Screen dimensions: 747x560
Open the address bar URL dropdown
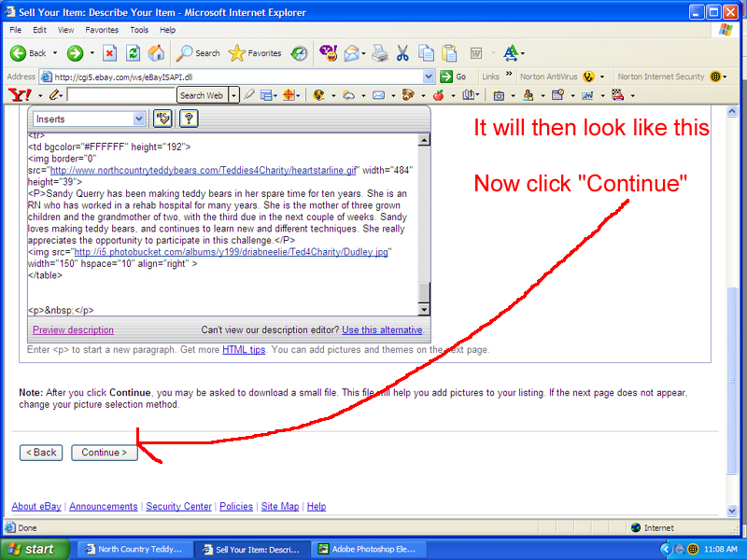tap(429, 77)
